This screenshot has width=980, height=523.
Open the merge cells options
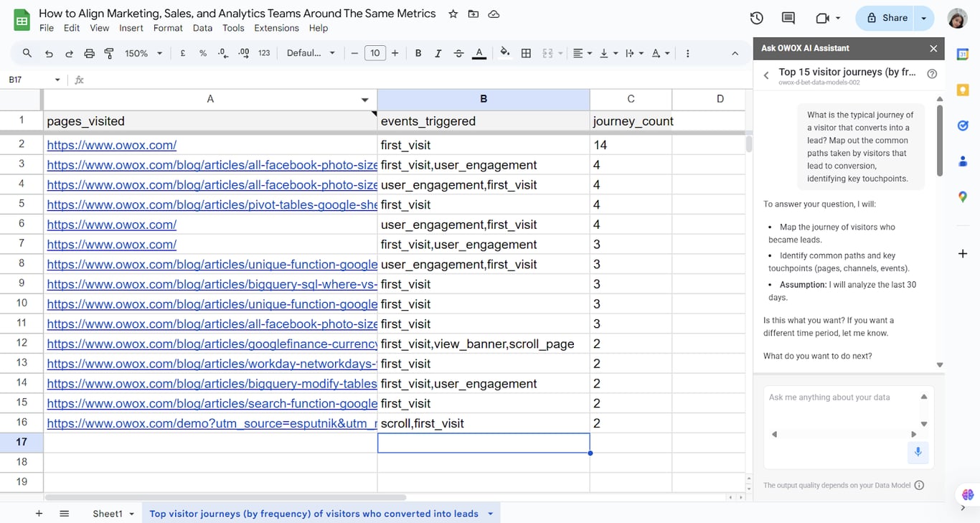point(551,53)
